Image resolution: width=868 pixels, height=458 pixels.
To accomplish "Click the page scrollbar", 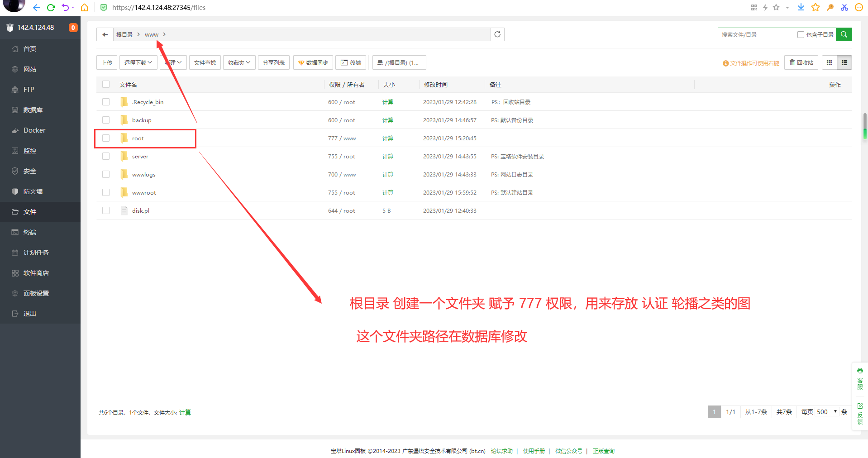I will 865,127.
